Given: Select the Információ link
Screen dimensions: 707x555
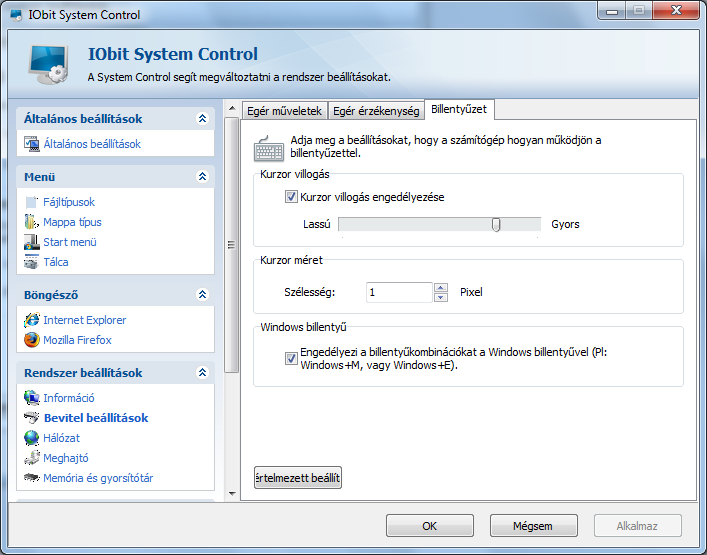Looking at the screenshot, I should pyautogui.click(x=69, y=398).
